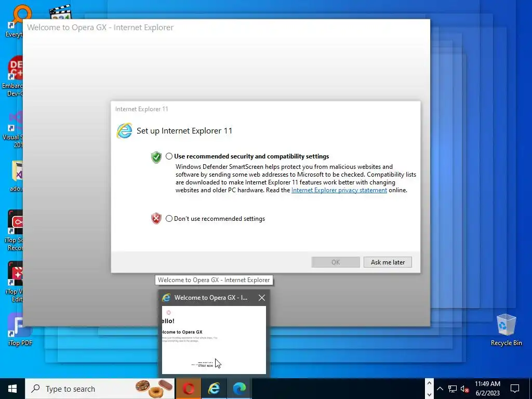Image resolution: width=532 pixels, height=399 pixels.
Task: Close the Welcome to Opera GX taskbar preview
Action: (262, 298)
